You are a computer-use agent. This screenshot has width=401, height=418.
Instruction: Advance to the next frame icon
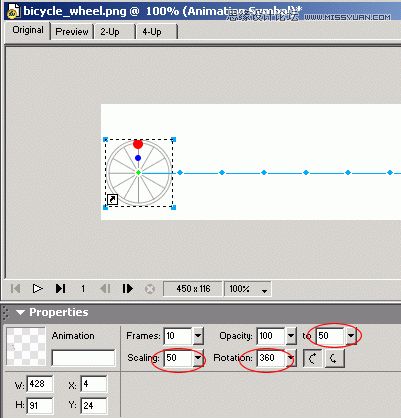click(127, 288)
